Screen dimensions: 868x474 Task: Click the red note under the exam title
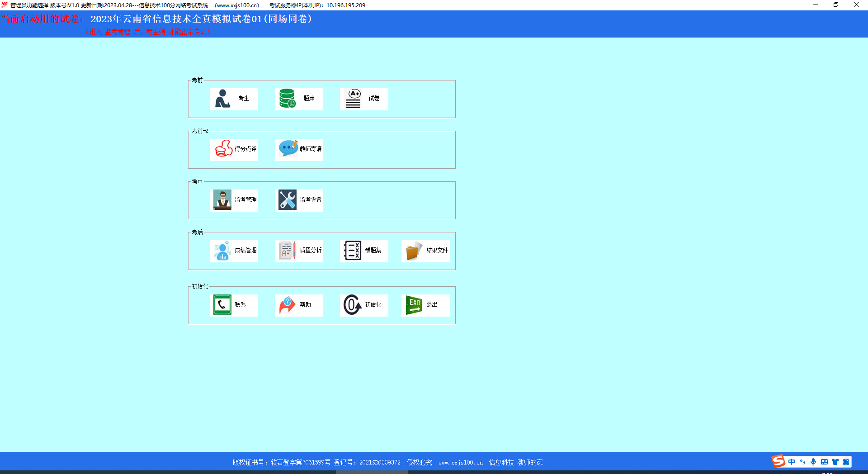click(x=147, y=32)
